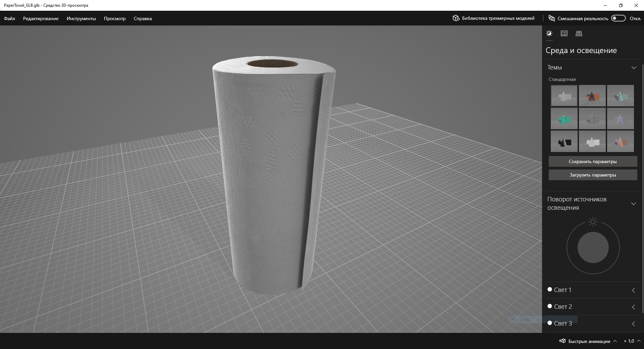Open the Environment and lighting tab icon
This screenshot has height=349, width=644.
click(x=549, y=33)
